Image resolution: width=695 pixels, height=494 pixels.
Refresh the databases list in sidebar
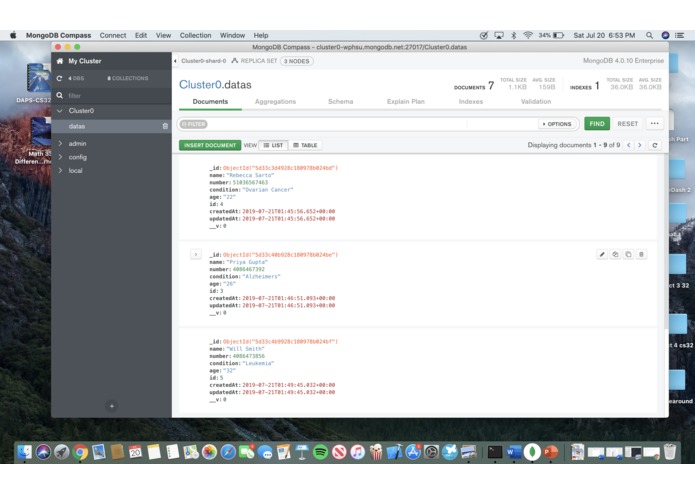tap(59, 78)
